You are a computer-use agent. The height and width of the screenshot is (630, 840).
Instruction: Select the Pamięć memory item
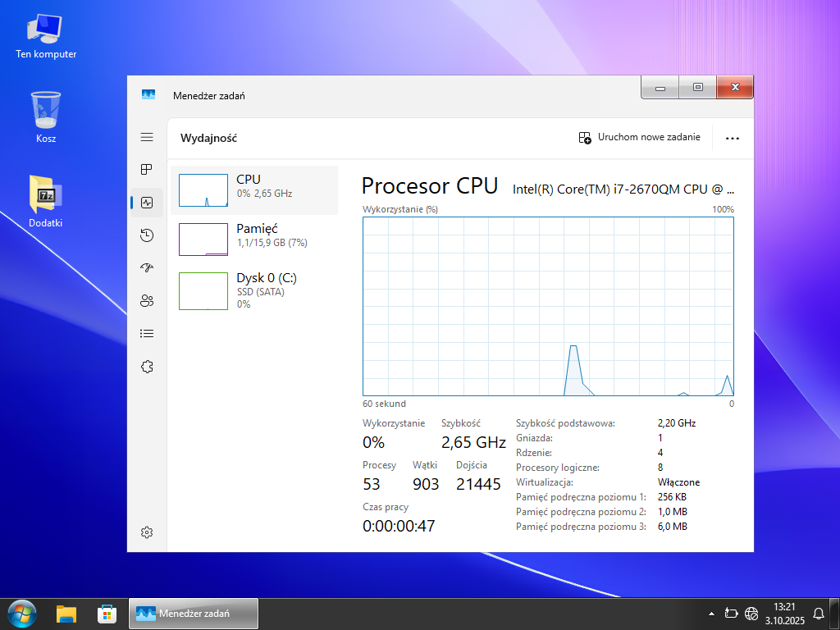coord(254,240)
